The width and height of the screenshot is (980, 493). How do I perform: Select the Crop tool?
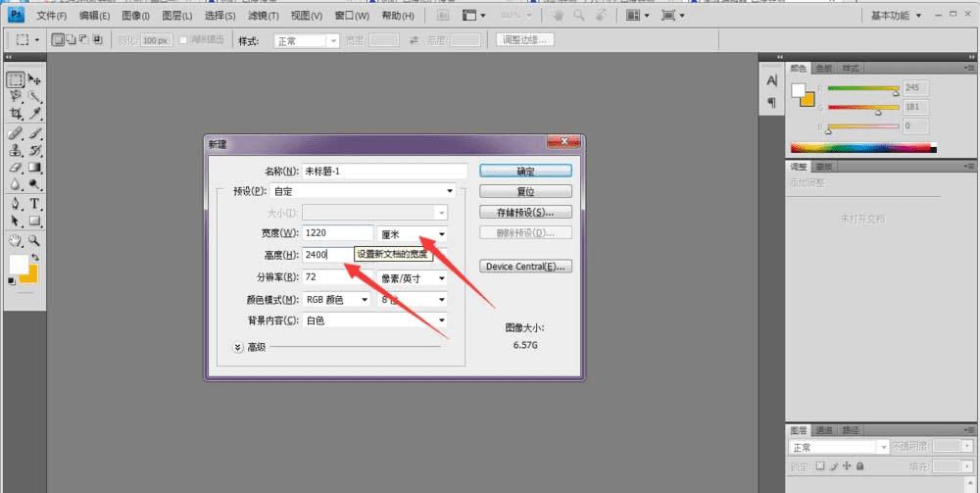point(16,114)
